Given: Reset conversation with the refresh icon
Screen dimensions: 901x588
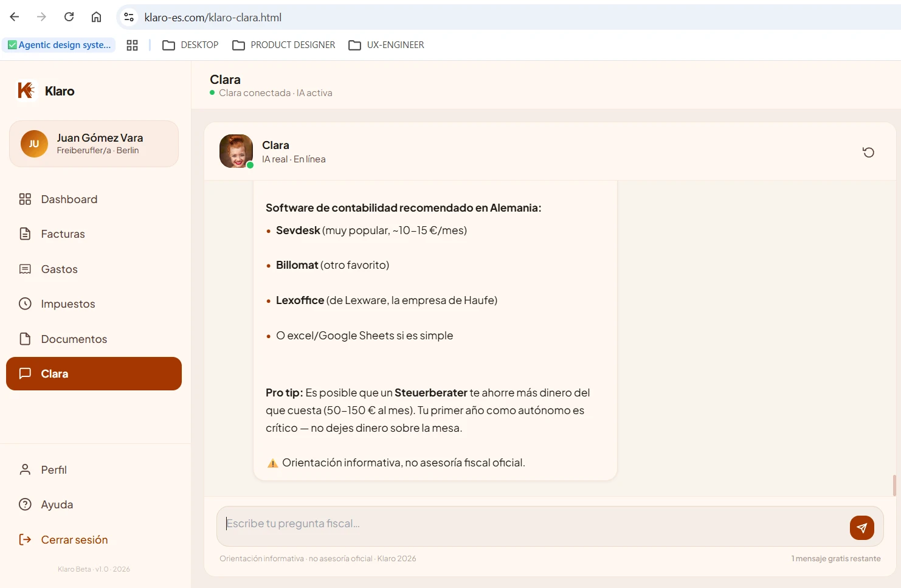Looking at the screenshot, I should tap(868, 152).
